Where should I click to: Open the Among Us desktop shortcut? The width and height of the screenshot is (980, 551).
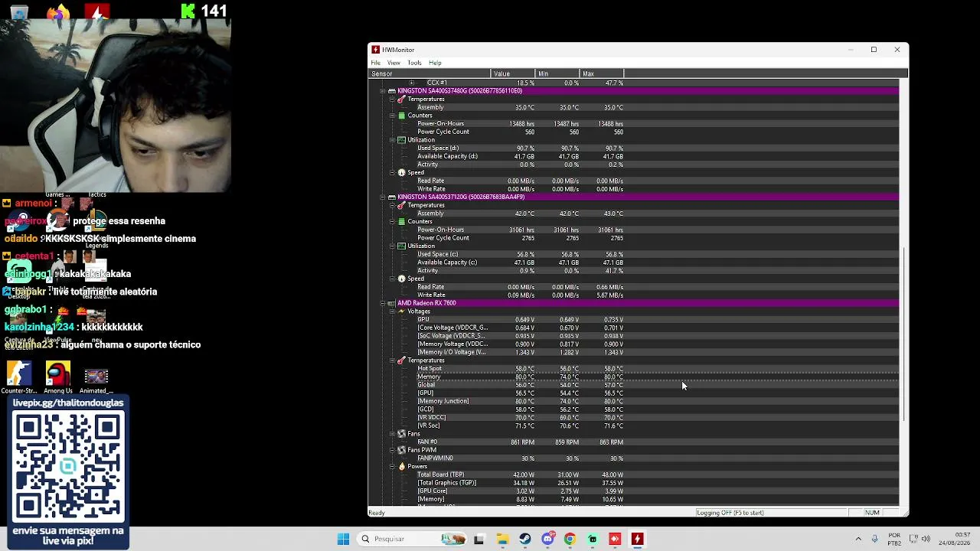click(58, 378)
